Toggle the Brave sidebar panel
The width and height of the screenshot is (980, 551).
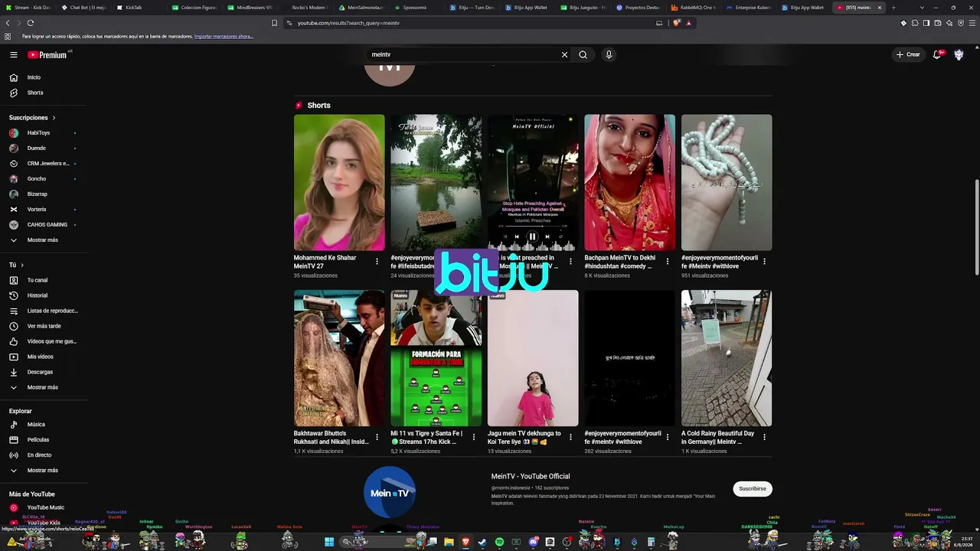[926, 23]
